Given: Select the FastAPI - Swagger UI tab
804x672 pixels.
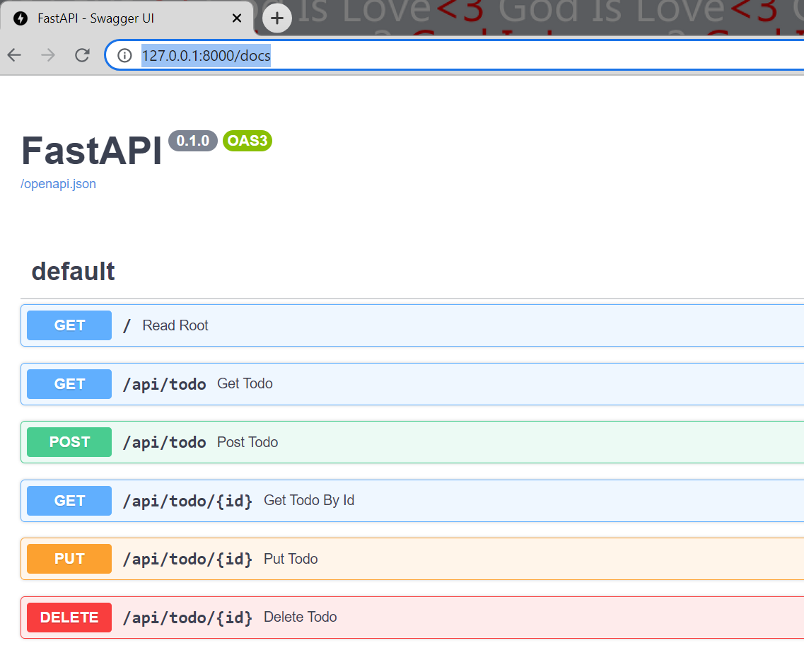Looking at the screenshot, I should (x=127, y=18).
